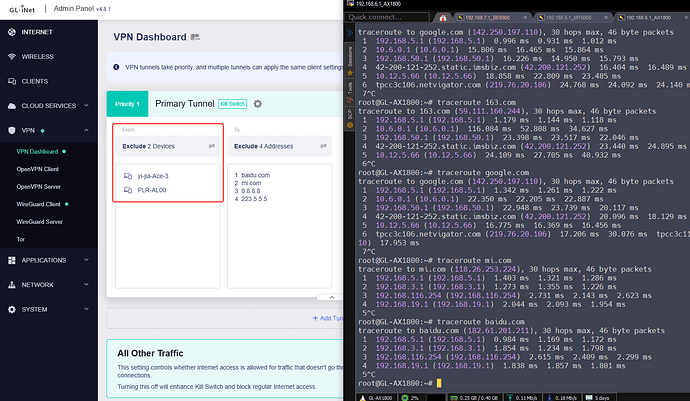Click the 2% CPU status indicator
The width and height of the screenshot is (690, 401).
pyautogui.click(x=411, y=397)
